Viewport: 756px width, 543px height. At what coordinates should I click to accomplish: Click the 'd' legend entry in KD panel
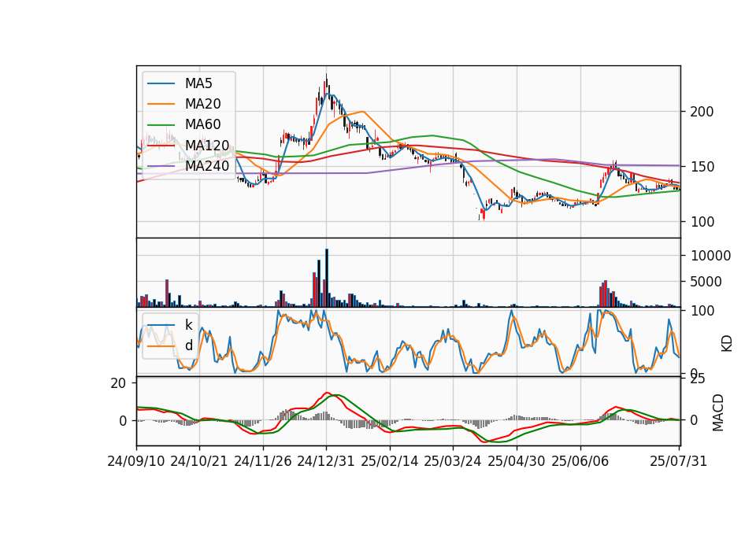(170, 345)
